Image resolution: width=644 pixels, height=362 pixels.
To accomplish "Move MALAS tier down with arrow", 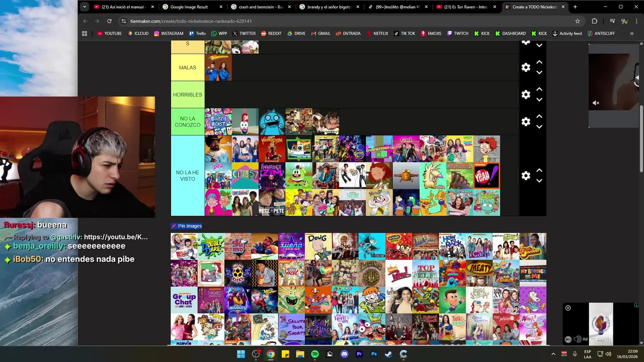I will pos(539,72).
